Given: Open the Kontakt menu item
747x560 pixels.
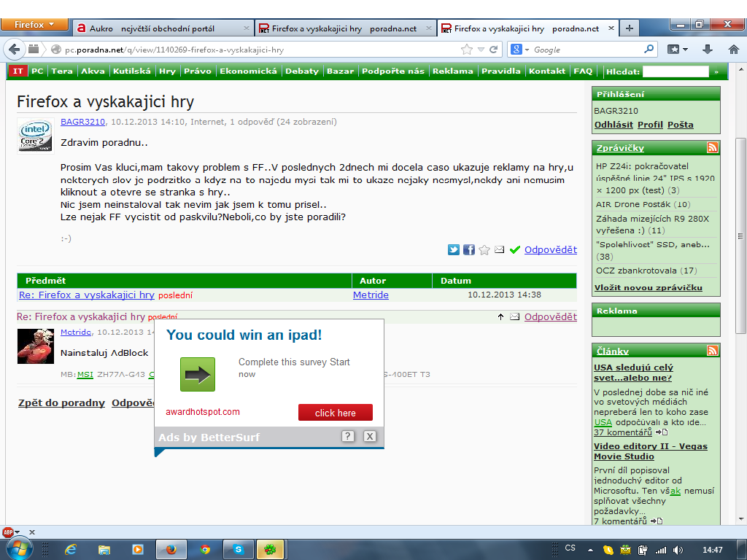Looking at the screenshot, I should point(547,71).
